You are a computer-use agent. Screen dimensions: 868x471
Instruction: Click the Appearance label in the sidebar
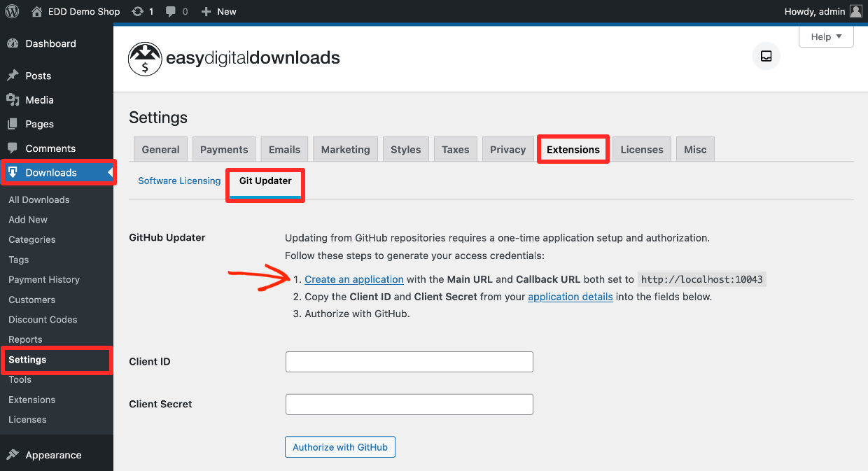click(54, 455)
